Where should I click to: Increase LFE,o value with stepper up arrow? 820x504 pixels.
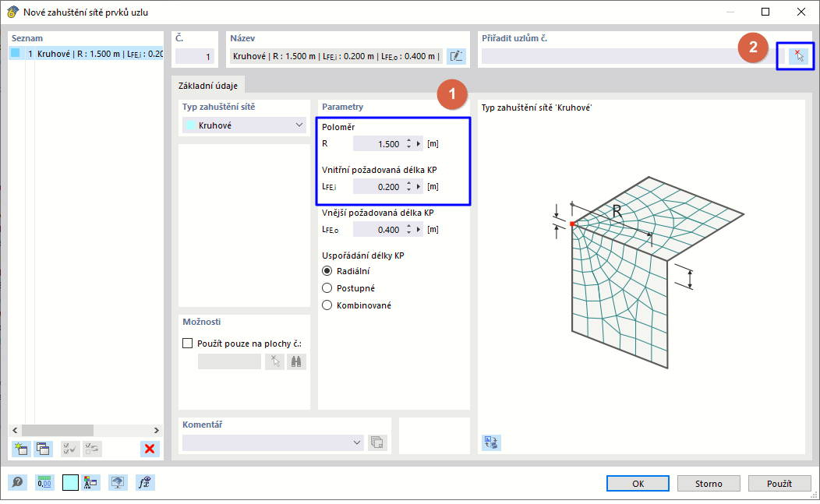point(409,227)
